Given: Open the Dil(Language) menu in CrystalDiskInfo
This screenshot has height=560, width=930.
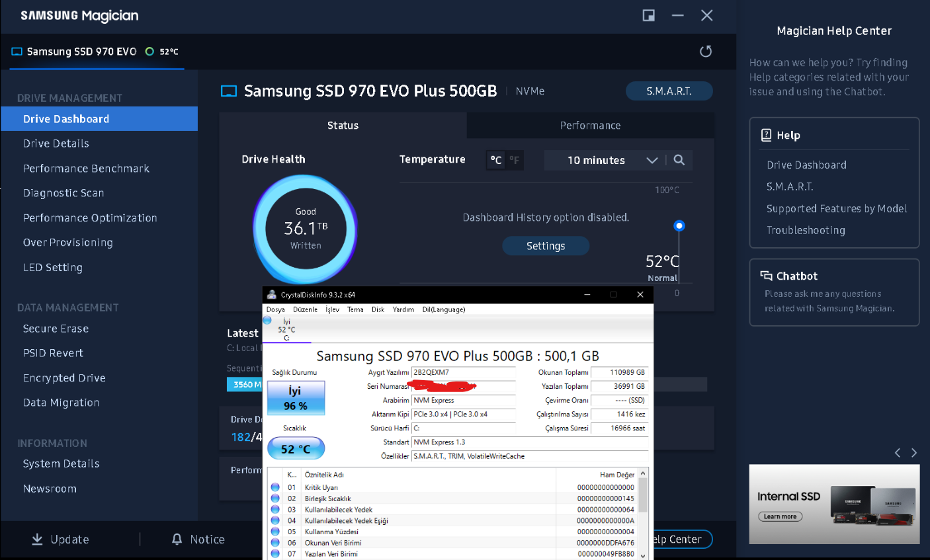Looking at the screenshot, I should pos(444,309).
